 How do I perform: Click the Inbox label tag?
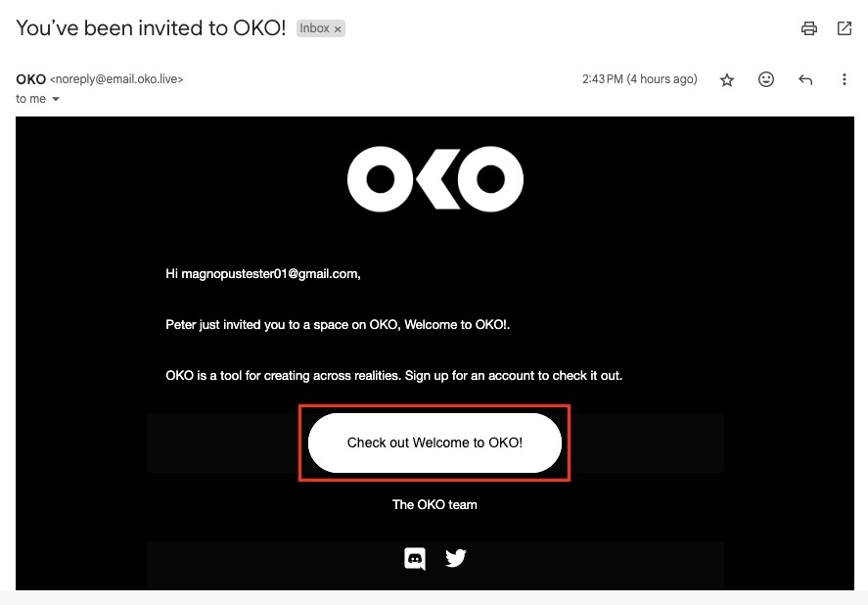pos(314,28)
